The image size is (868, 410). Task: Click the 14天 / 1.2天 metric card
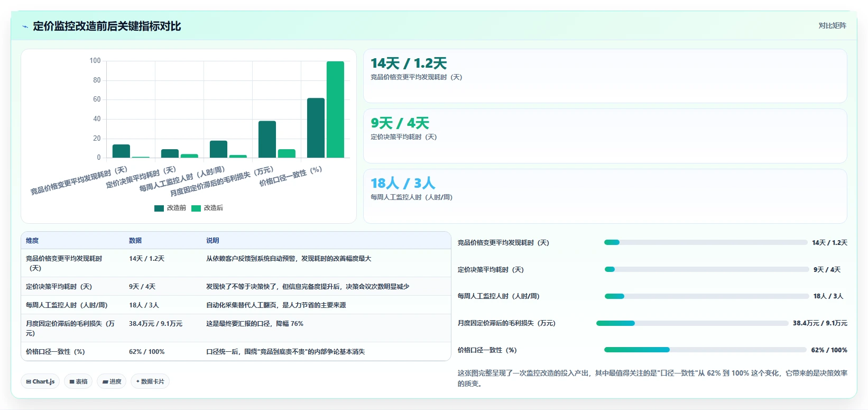605,76
